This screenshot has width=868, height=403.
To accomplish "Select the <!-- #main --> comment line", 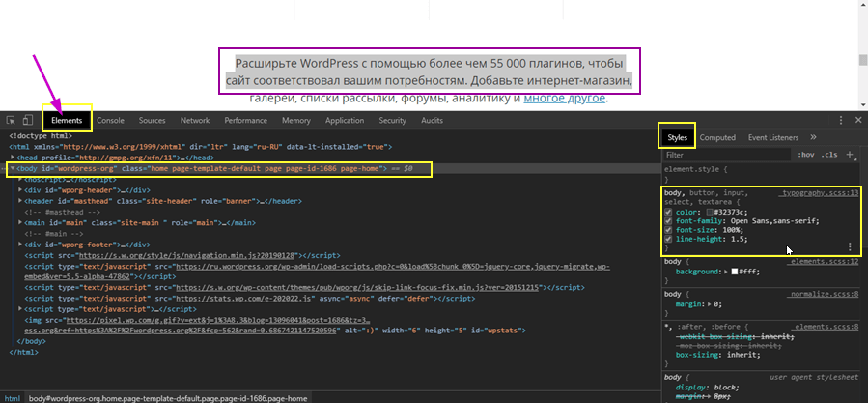I will pos(52,233).
